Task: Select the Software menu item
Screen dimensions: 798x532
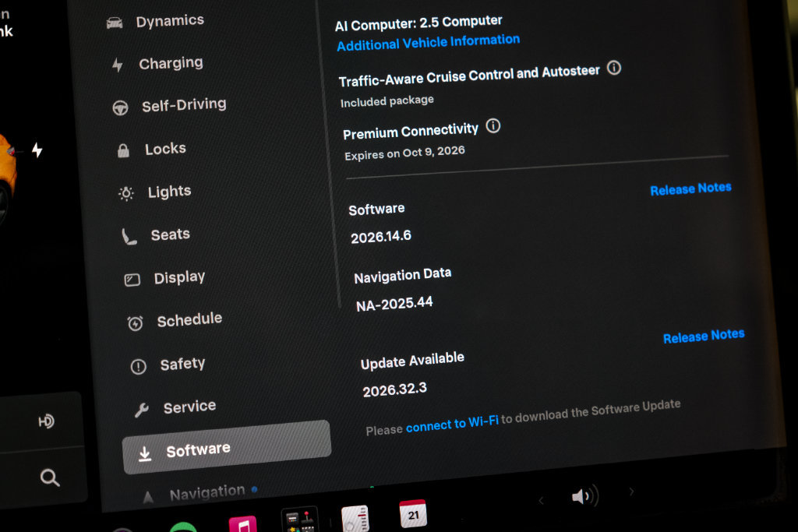Action: pyautogui.click(x=227, y=447)
